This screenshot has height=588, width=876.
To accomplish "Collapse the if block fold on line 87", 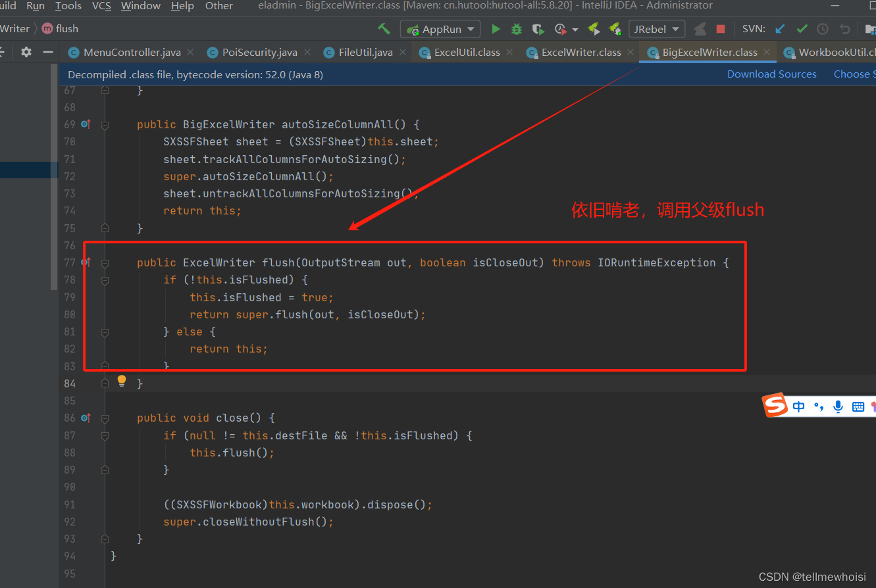I will click(x=105, y=435).
